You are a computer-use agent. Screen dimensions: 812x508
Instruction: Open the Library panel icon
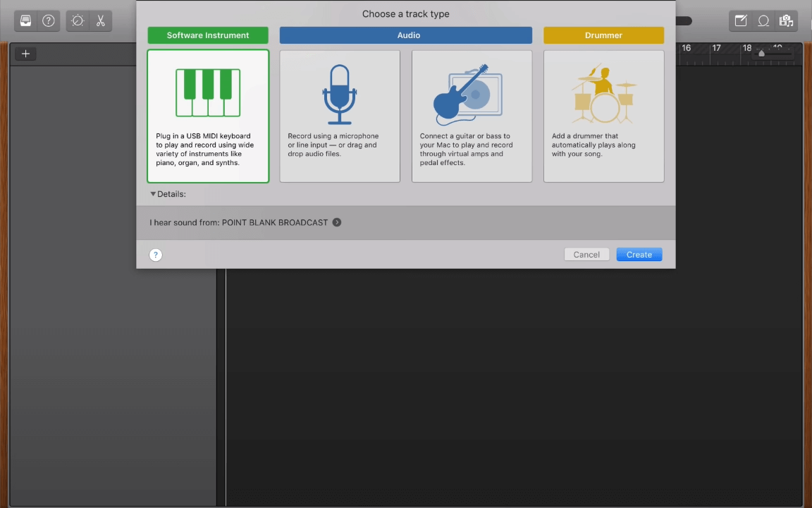tap(26, 21)
